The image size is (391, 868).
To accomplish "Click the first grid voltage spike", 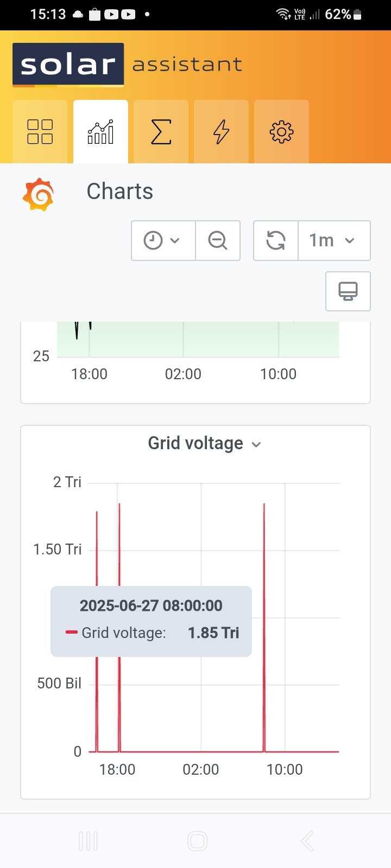I will pyautogui.click(x=97, y=542).
